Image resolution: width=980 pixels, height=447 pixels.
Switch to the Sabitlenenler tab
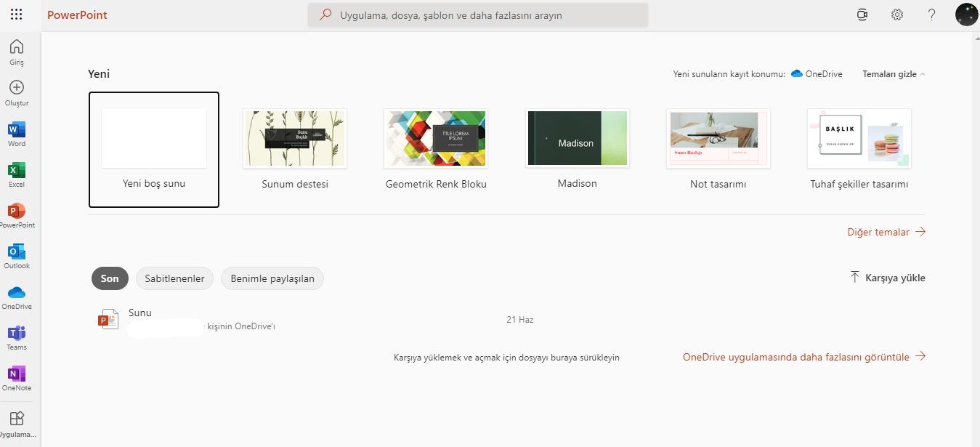pos(175,278)
